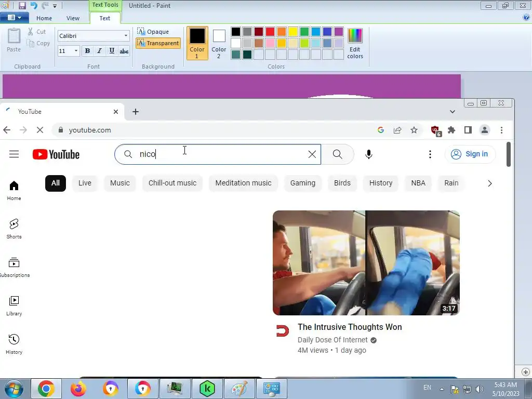Screen dimensions: 532x399
Task: Select the Text ribbon tab
Action: click(105, 18)
